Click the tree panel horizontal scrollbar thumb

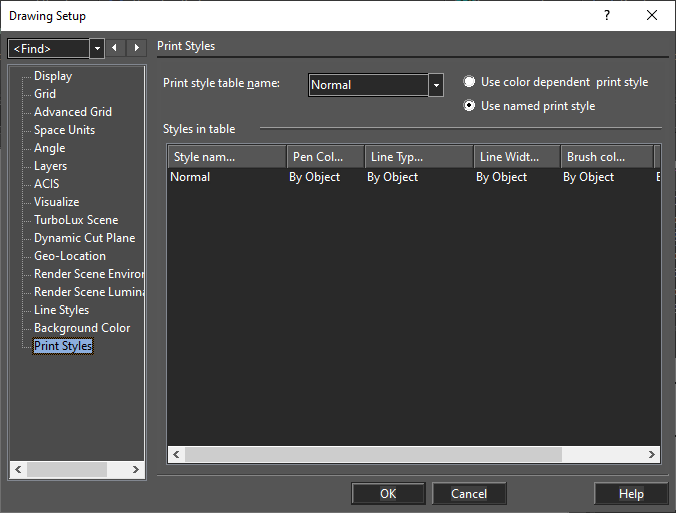[x=67, y=469]
